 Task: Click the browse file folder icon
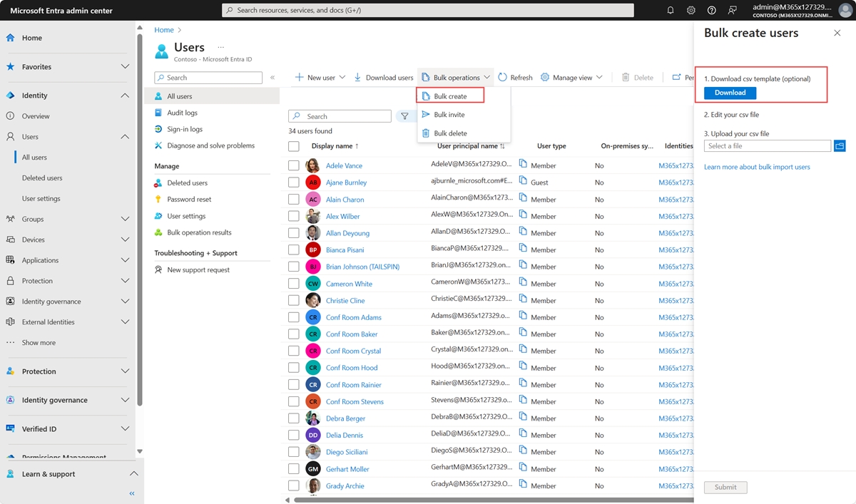840,146
